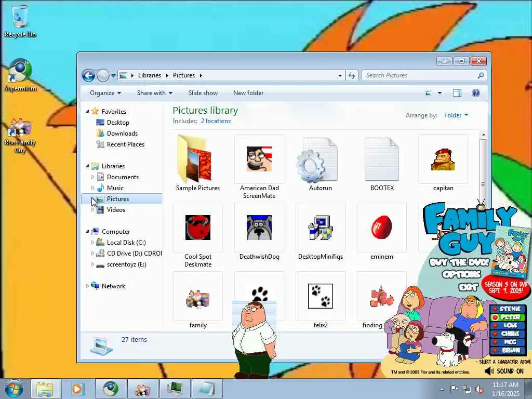532x399 pixels.
Task: Click the Forward navigation arrow
Action: [x=103, y=75]
